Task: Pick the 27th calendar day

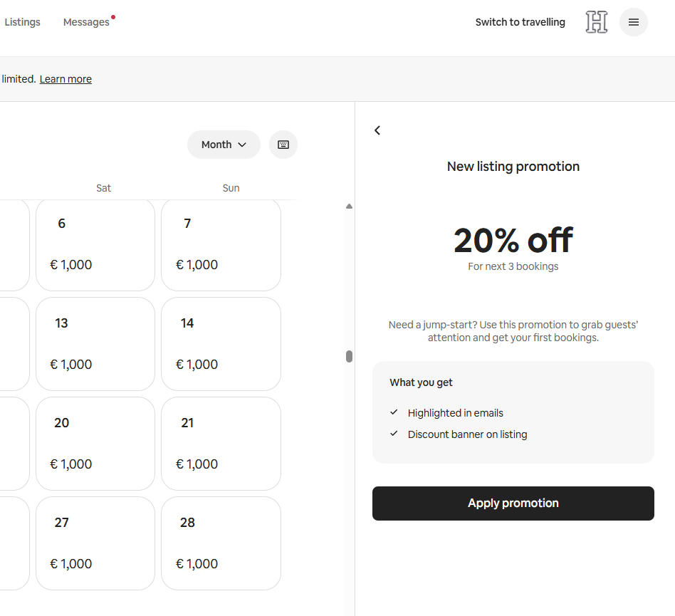Action: click(x=95, y=543)
